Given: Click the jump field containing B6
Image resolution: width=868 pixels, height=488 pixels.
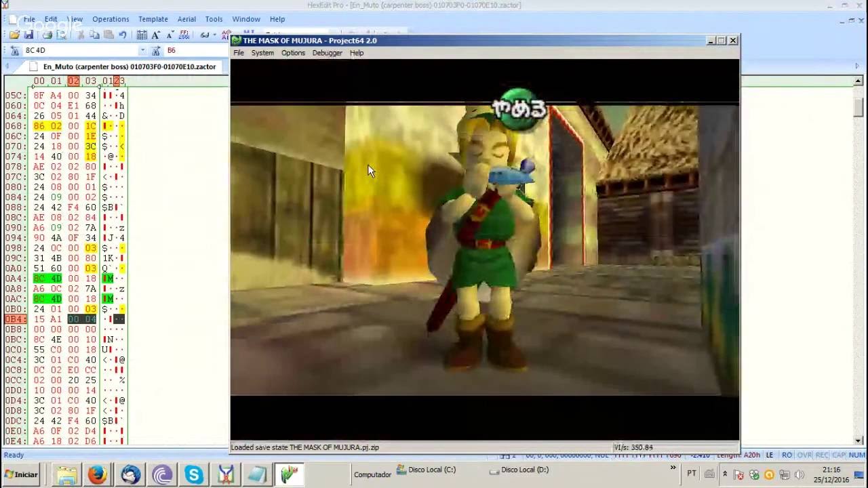Looking at the screenshot, I should [x=197, y=50].
